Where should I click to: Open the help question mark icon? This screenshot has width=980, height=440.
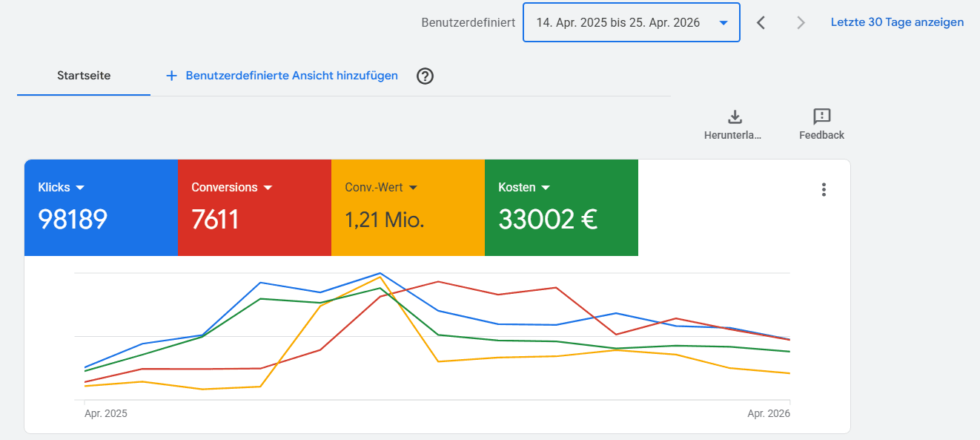425,76
